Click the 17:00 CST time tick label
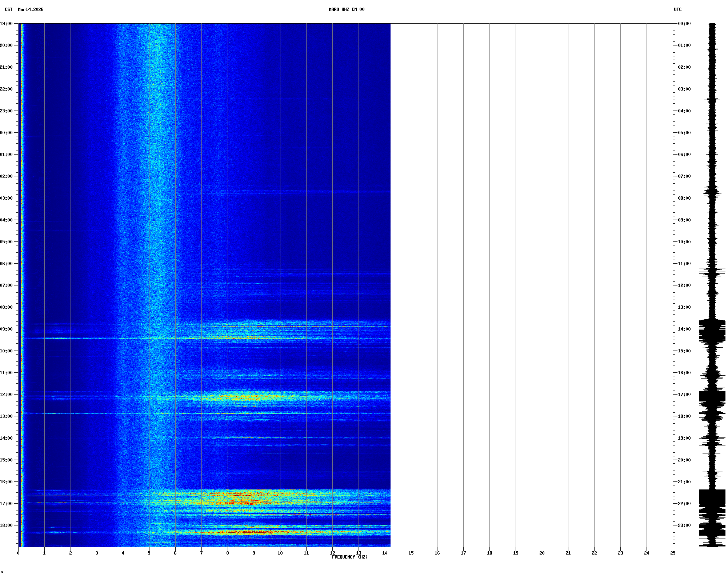This screenshot has width=728, height=576. coord(6,504)
